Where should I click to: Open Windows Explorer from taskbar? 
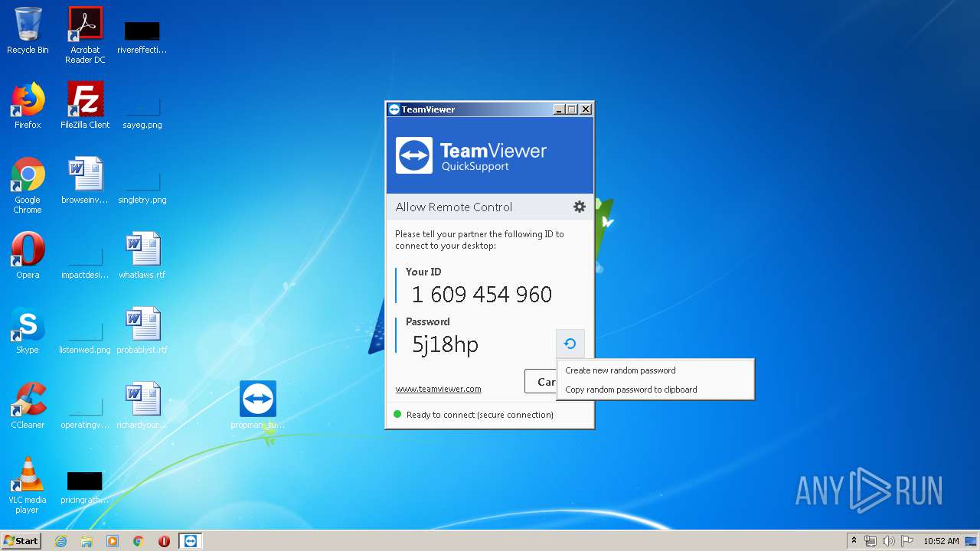pos(87,541)
